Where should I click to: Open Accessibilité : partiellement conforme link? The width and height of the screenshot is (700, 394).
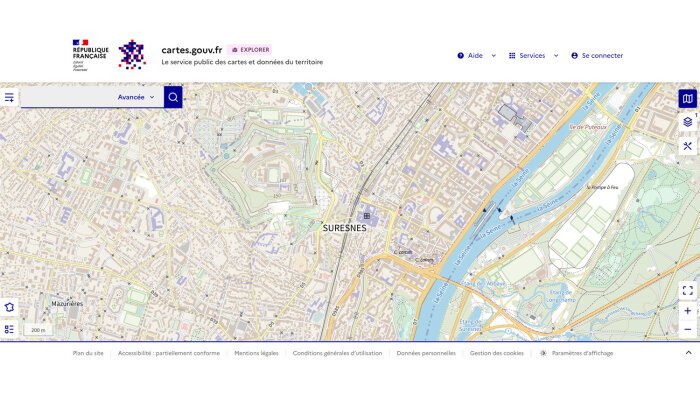pos(169,353)
